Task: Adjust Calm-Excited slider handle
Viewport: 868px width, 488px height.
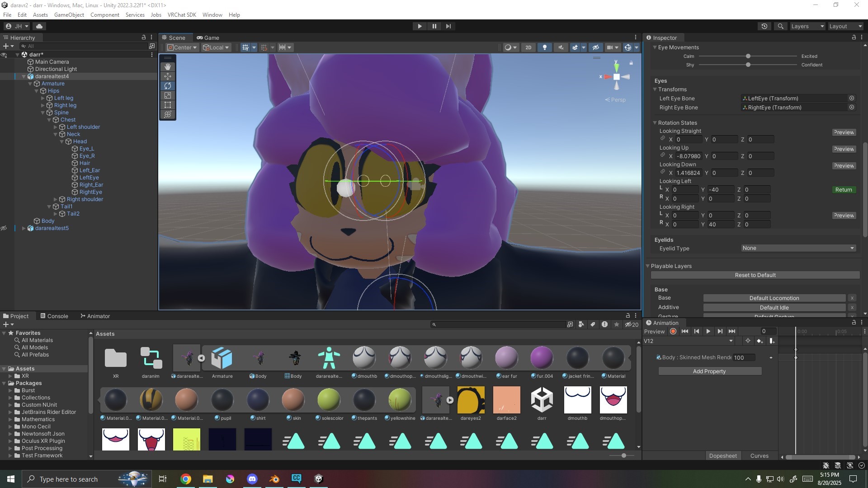Action: 748,56
